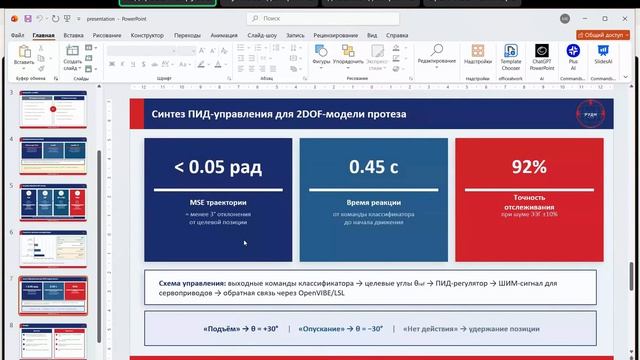This screenshot has height=360, width=640.
Task: Activate the Format Painter brush icon
Action: [41, 69]
